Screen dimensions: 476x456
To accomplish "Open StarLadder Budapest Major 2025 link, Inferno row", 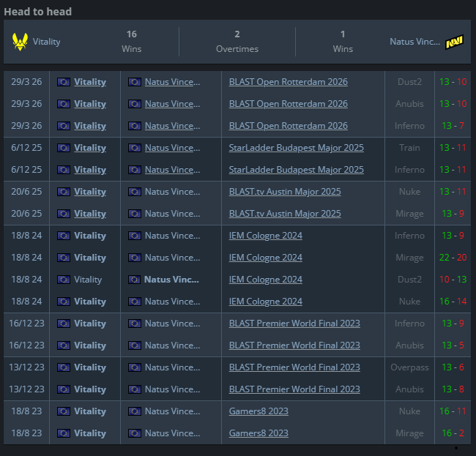I will [297, 170].
